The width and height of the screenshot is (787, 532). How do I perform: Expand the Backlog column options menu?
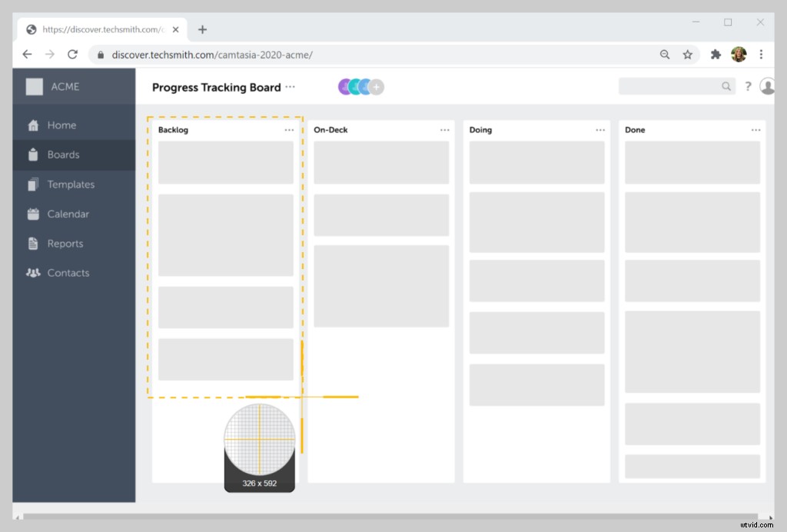click(289, 130)
